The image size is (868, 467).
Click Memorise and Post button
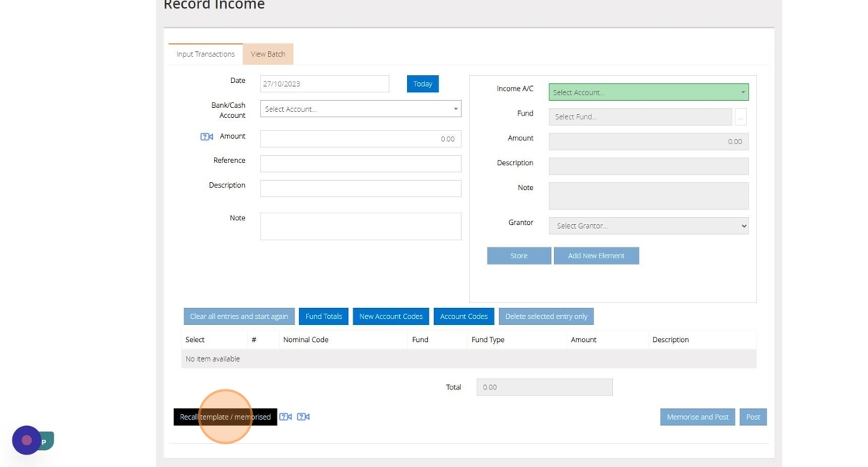pos(697,417)
